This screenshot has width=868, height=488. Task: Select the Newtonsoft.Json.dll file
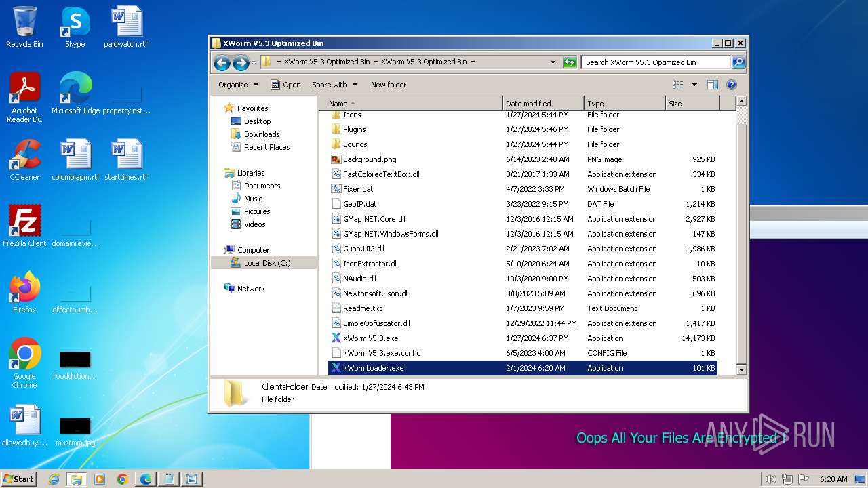click(522, 293)
